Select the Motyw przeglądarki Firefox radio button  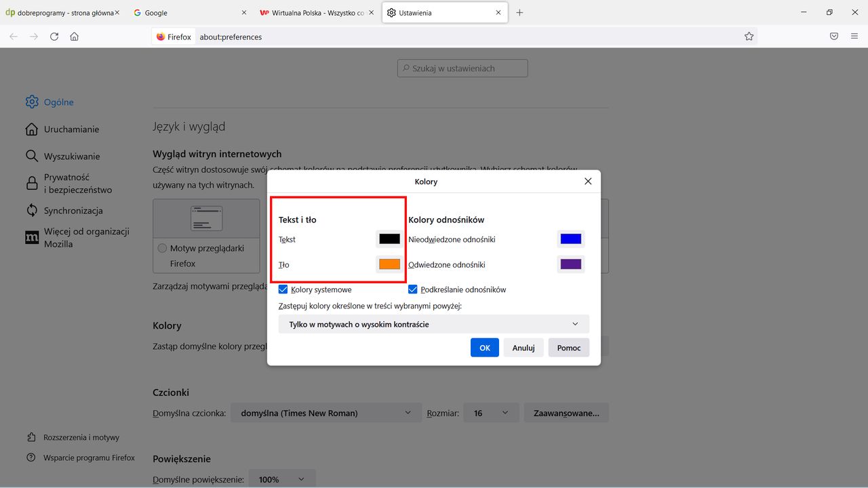click(162, 248)
